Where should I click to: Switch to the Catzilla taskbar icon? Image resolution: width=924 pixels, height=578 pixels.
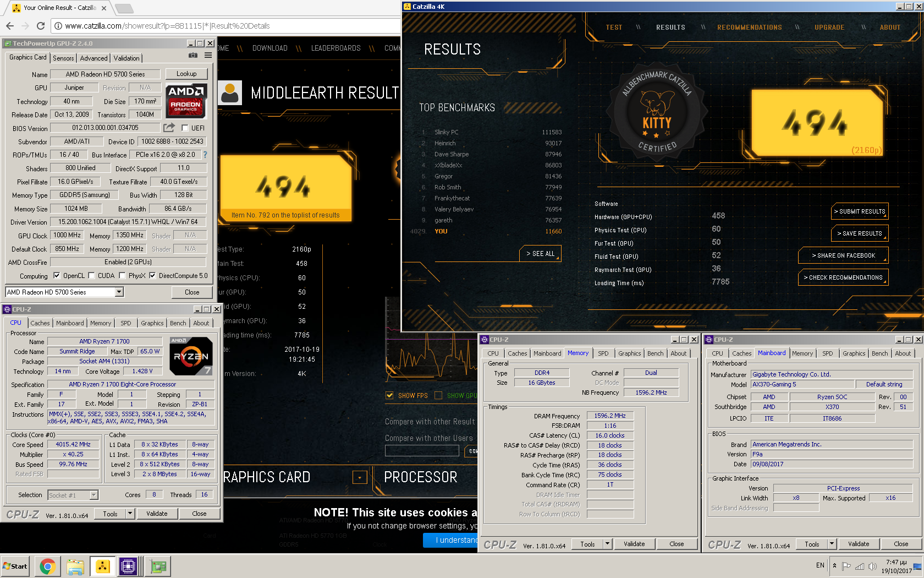pyautogui.click(x=102, y=566)
